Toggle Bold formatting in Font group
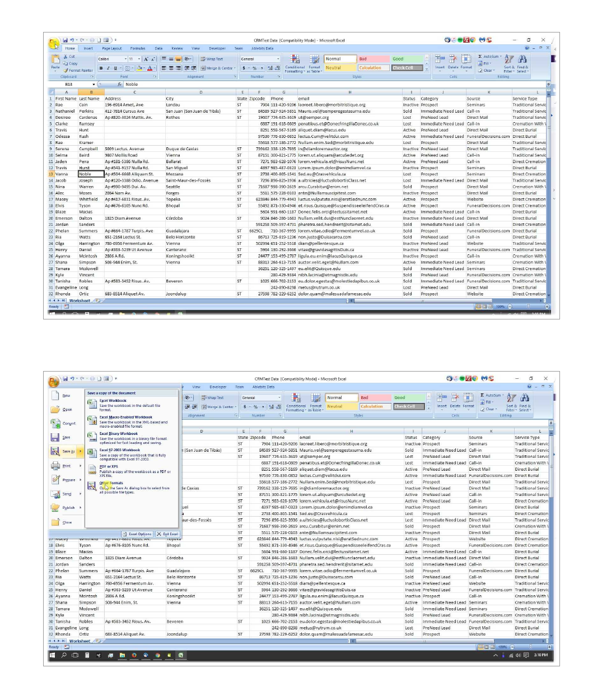The width and height of the screenshot is (602, 700). pyautogui.click(x=101, y=68)
